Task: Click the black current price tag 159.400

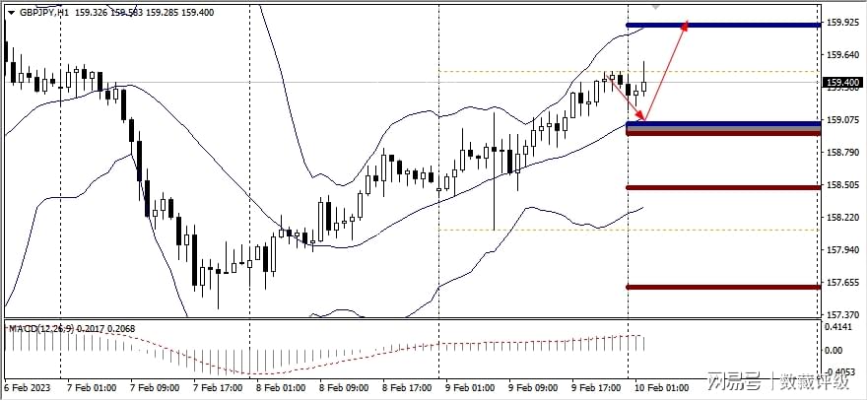Action: point(842,83)
